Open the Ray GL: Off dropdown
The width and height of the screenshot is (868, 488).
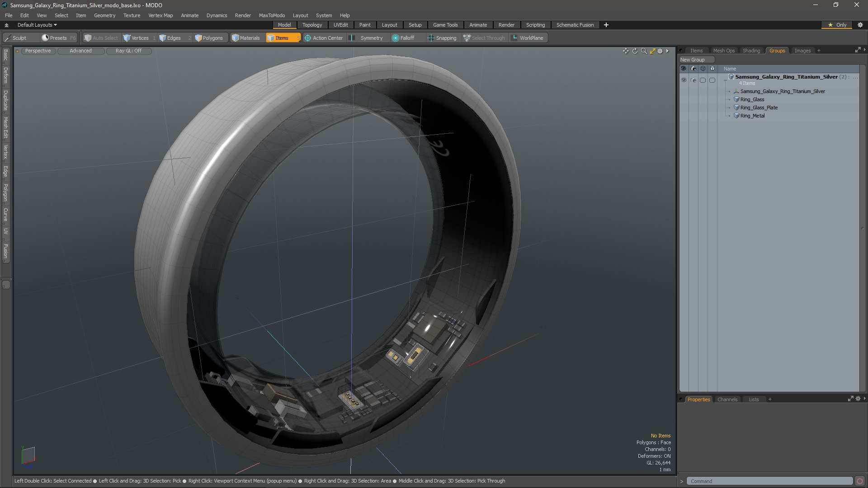click(x=128, y=51)
